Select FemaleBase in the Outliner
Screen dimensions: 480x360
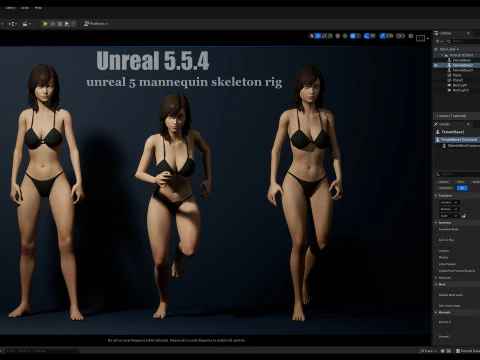462,60
